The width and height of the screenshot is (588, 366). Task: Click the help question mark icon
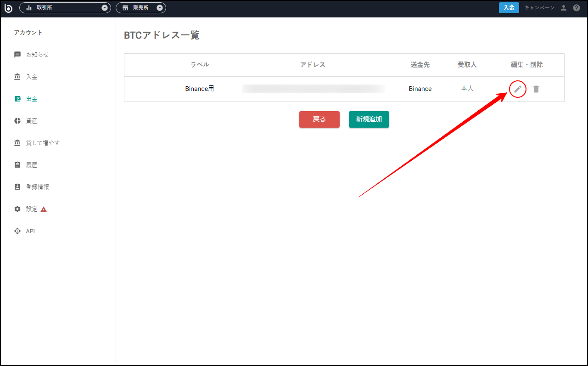577,7
